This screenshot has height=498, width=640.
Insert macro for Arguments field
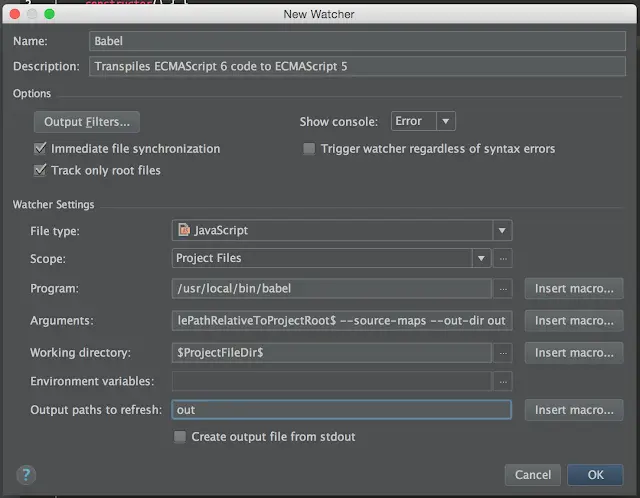[x=574, y=321]
